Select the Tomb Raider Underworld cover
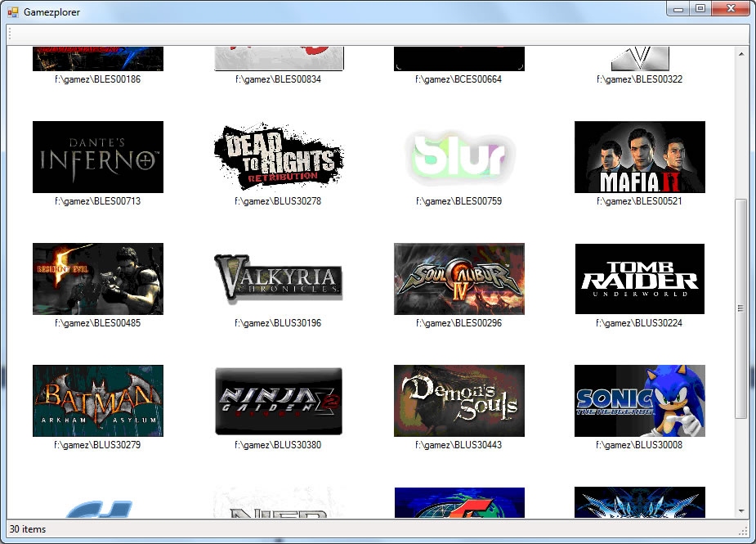Image resolution: width=756 pixels, height=544 pixels. [x=640, y=279]
